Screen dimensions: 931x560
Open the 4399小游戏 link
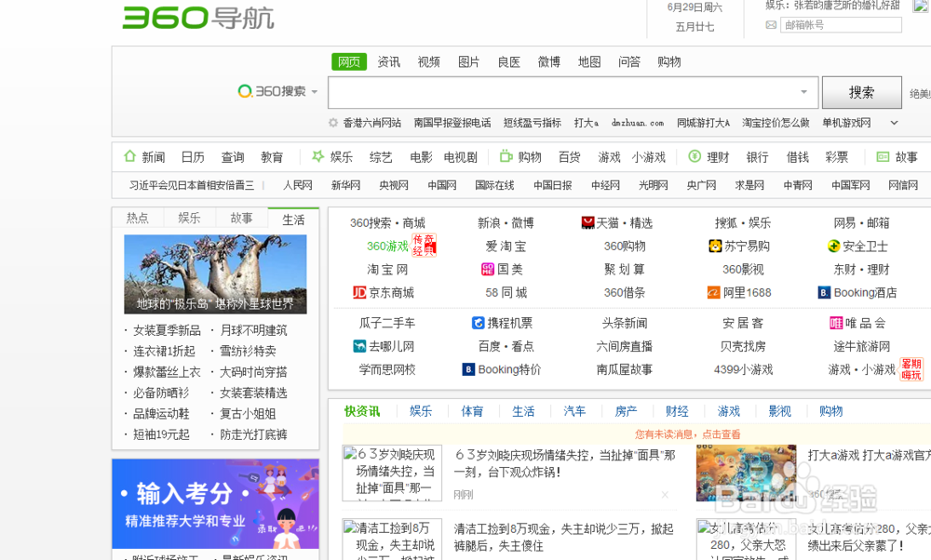[743, 369]
